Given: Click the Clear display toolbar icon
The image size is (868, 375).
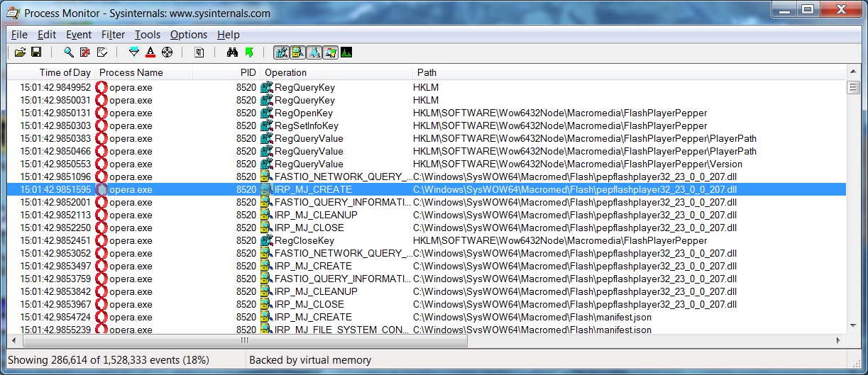Looking at the screenshot, I should tap(102, 52).
